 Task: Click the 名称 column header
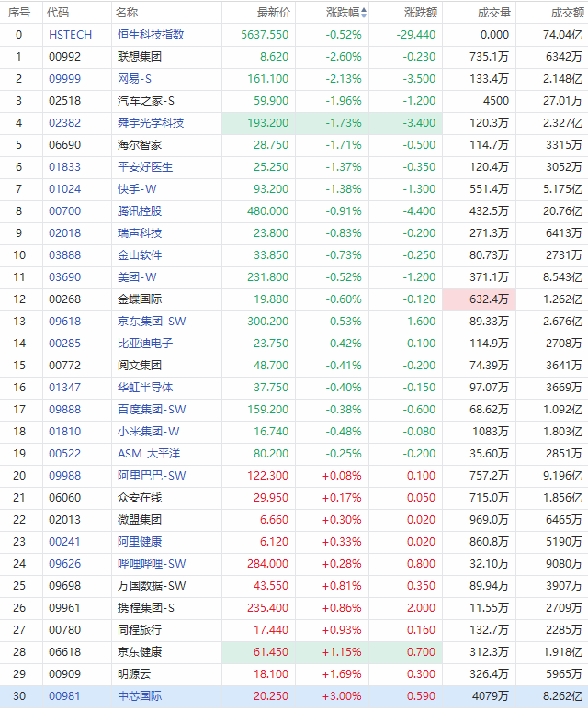tap(127, 13)
